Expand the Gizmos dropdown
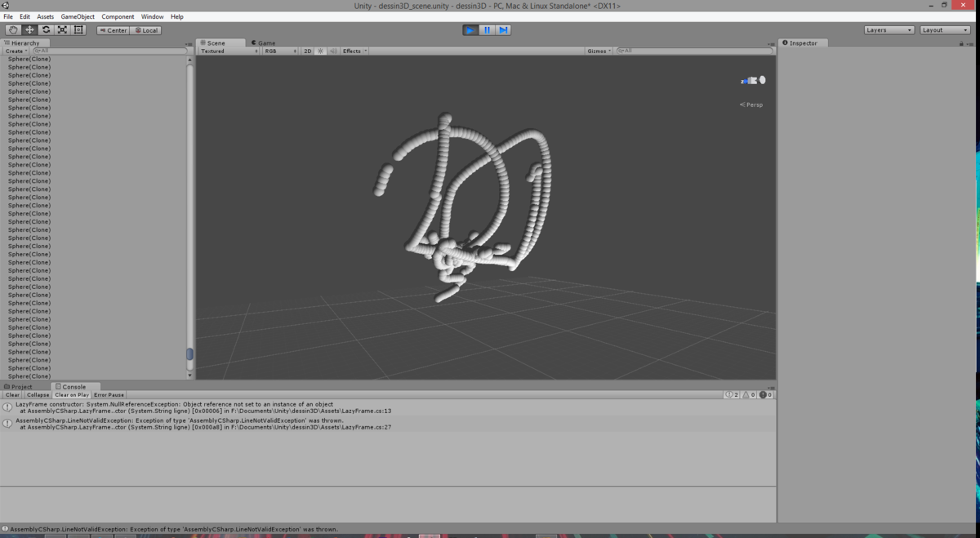The height and width of the screenshot is (538, 980). coord(599,51)
